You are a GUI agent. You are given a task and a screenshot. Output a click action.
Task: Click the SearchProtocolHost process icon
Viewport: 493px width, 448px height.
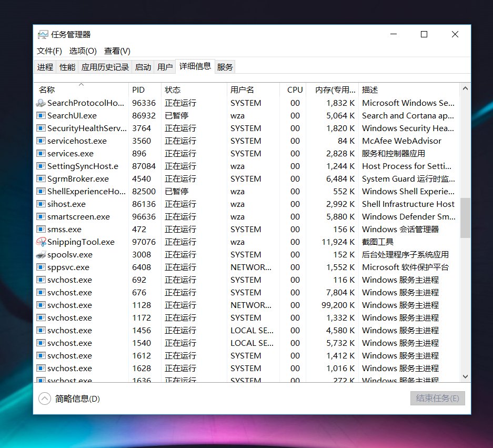(x=41, y=103)
